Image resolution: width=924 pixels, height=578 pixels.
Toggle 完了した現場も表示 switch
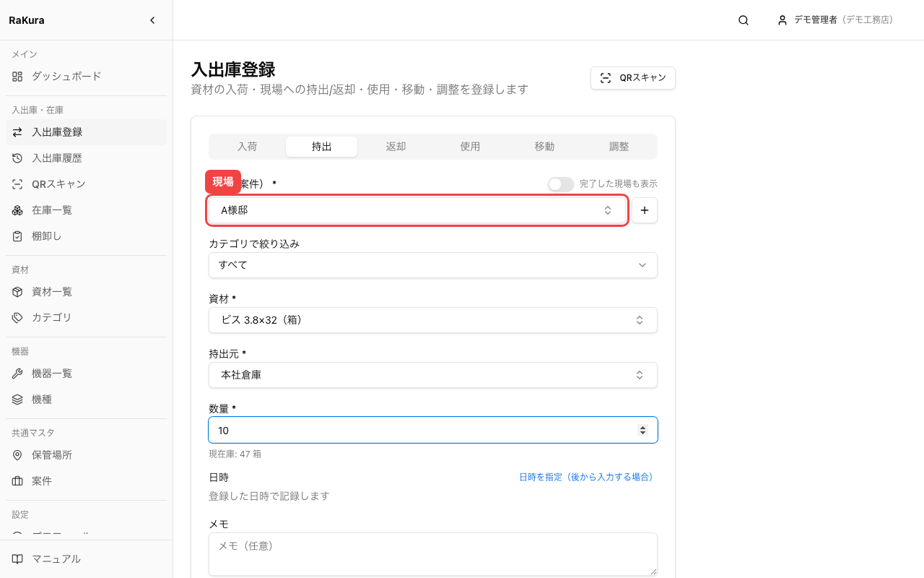tap(561, 184)
